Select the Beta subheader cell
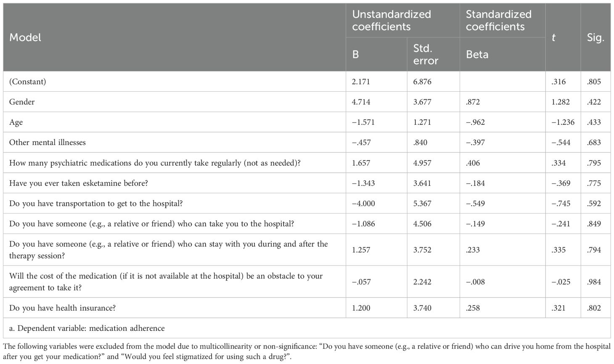This screenshot has height=364, width=614. click(x=477, y=54)
